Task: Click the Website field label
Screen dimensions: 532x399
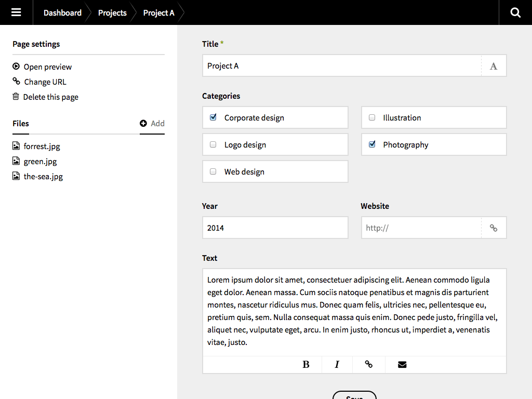Action: pos(375,206)
